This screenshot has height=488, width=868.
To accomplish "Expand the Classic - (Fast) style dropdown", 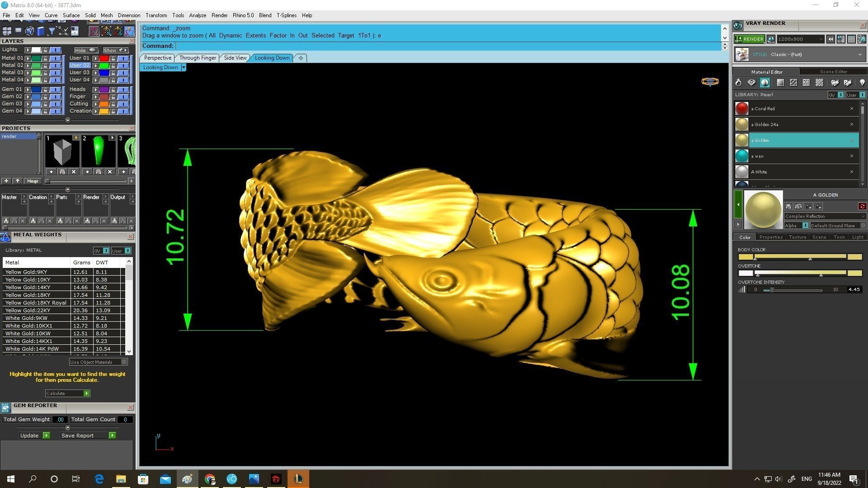I will tap(859, 55).
